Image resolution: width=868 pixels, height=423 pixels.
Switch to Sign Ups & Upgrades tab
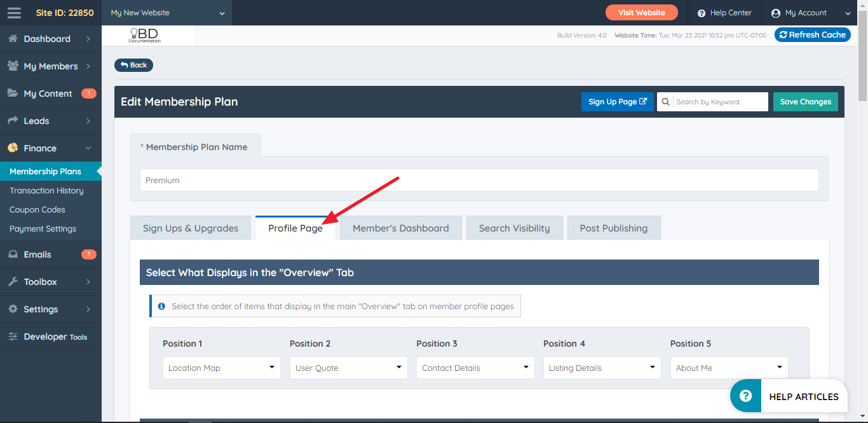pyautogui.click(x=191, y=228)
